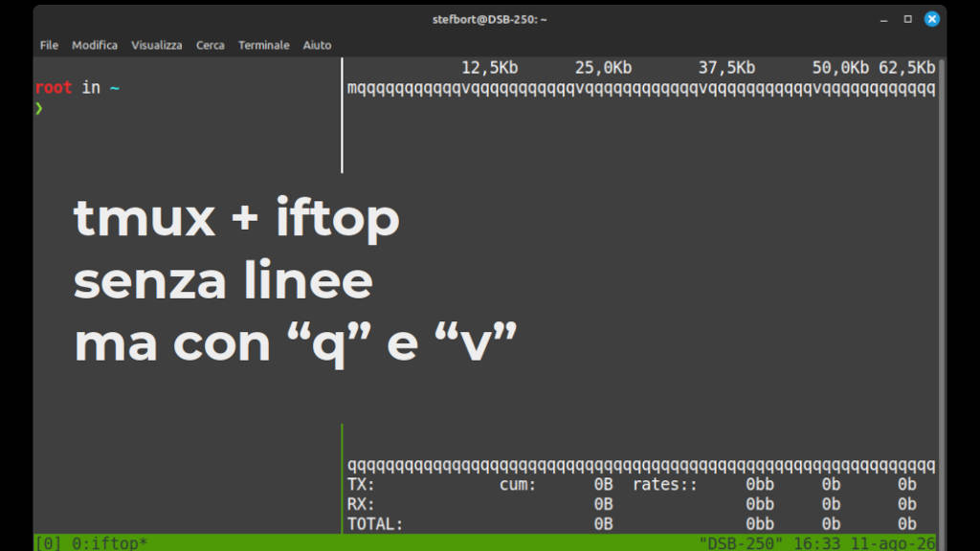The image size is (980, 551).
Task: Minimize the terminal window
Action: (x=883, y=19)
